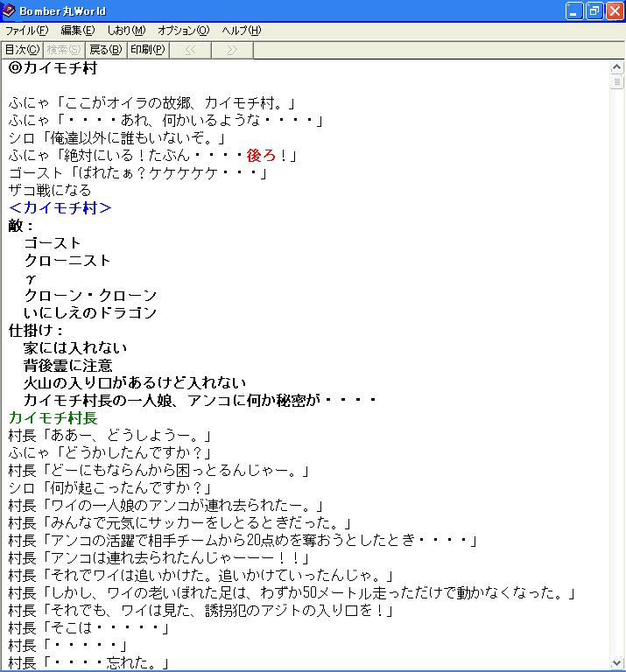
Task: Click the 検索(S) search button
Action: (64, 50)
